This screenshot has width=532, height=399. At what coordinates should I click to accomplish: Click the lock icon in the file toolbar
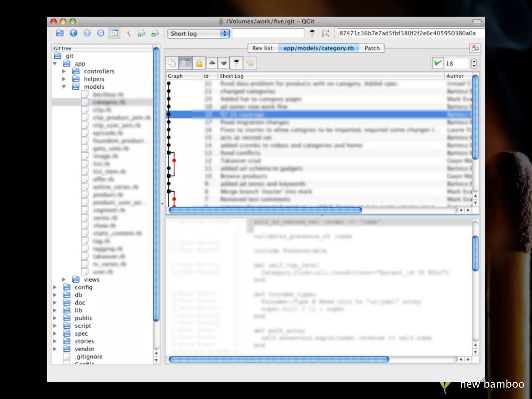(199, 63)
